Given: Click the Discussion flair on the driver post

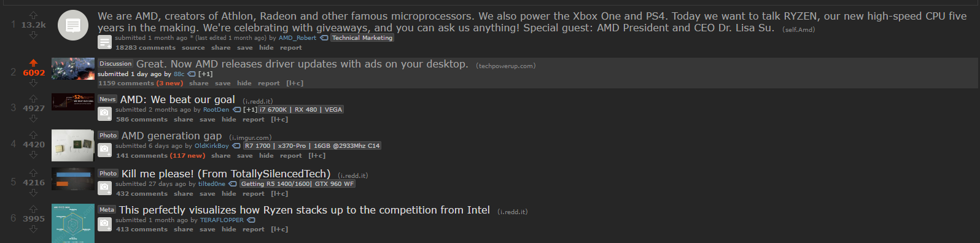Looking at the screenshot, I should (x=115, y=64).
